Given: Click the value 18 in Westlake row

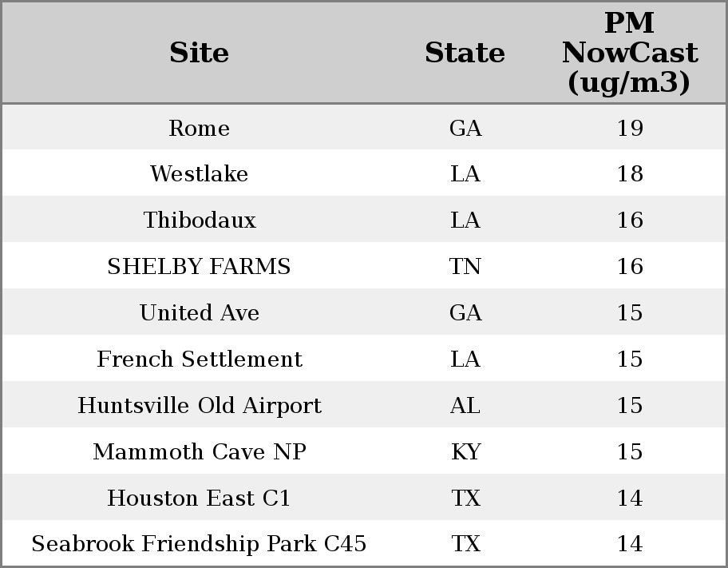Looking at the screenshot, I should pos(630,174).
